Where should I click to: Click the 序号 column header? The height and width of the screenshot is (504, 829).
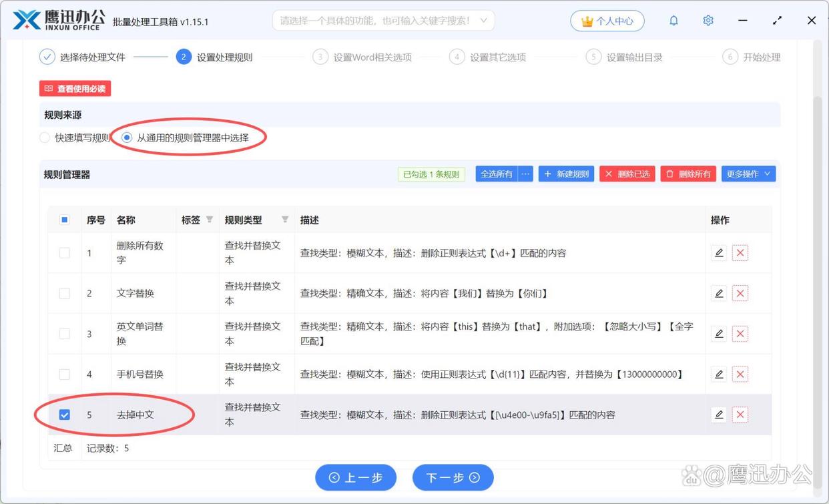tap(96, 220)
